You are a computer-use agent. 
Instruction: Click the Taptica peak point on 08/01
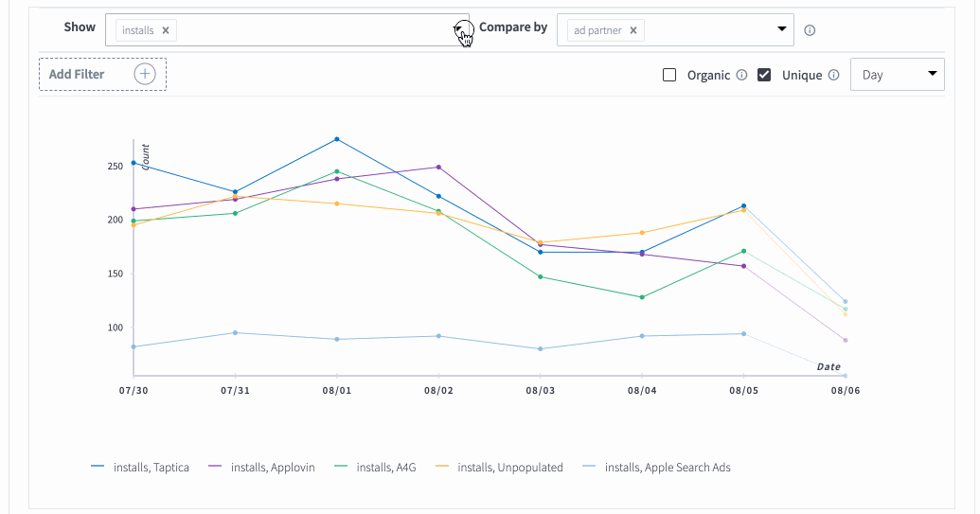[x=337, y=139]
